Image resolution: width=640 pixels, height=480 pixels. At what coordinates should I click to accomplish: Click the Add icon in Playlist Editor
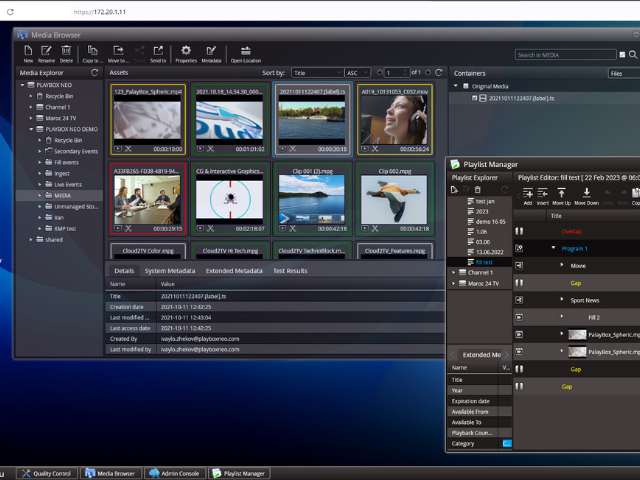click(x=528, y=193)
